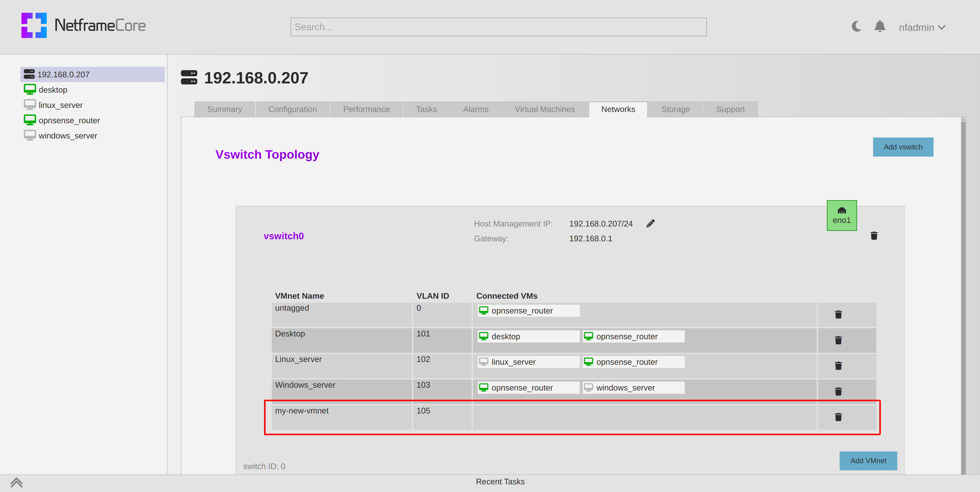Switch to the Performance tab
980x492 pixels.
tap(366, 109)
